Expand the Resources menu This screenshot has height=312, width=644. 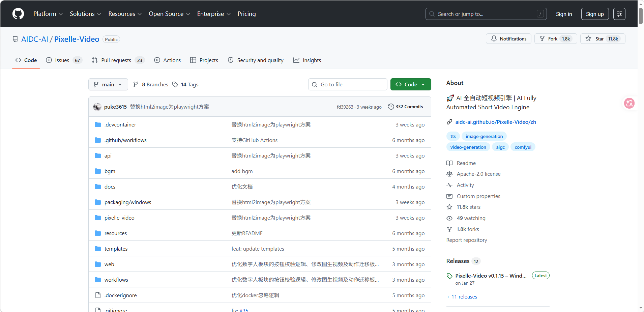[125, 14]
